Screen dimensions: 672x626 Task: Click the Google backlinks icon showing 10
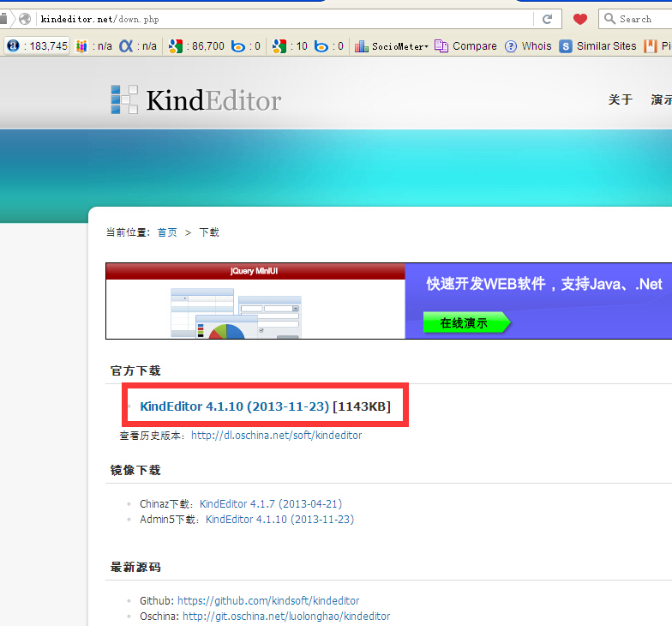pos(279,46)
